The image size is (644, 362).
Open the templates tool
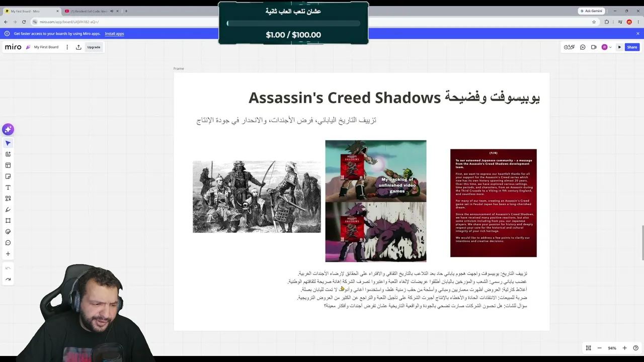click(8, 165)
